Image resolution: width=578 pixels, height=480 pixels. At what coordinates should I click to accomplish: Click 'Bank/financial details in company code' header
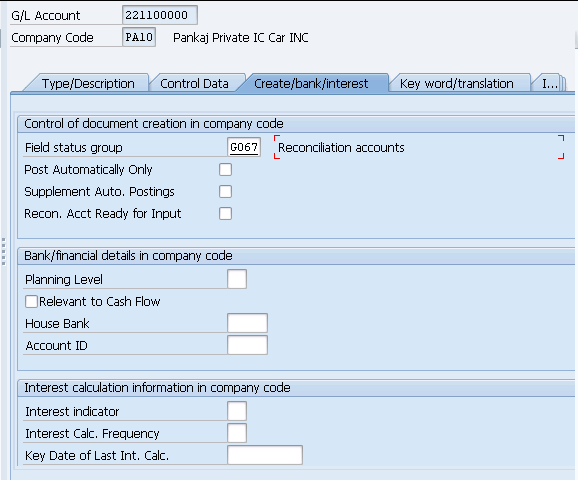click(x=128, y=255)
